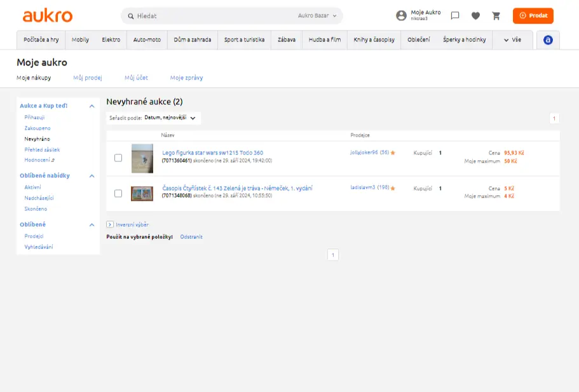This screenshot has width=579, height=392.
Task: Collapse the Aukce a Kup teď section
Action: pos(92,106)
